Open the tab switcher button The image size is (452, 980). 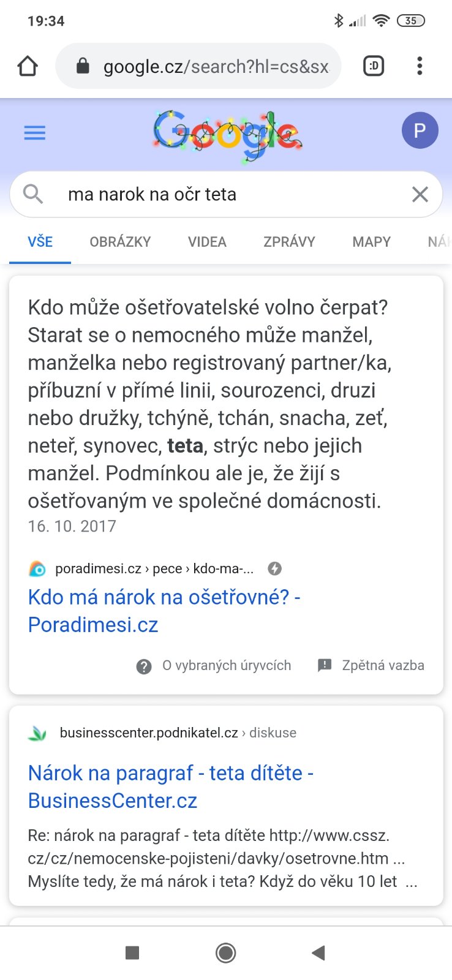pos(374,66)
